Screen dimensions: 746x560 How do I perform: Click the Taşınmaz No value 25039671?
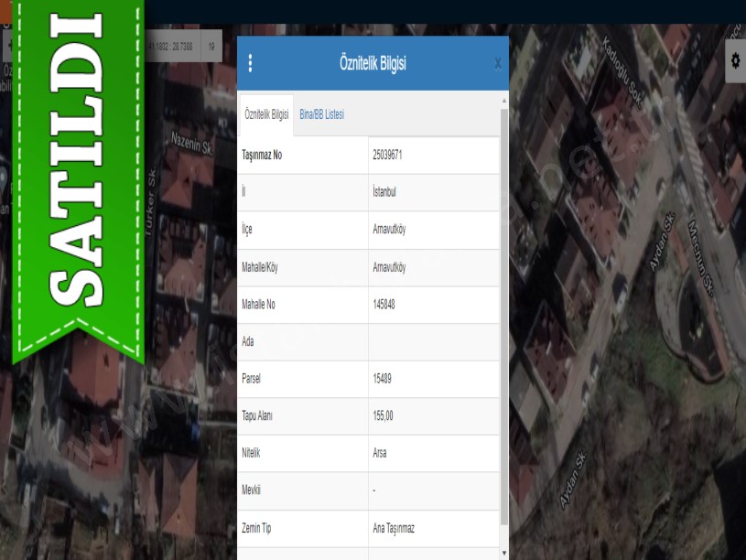(x=387, y=155)
